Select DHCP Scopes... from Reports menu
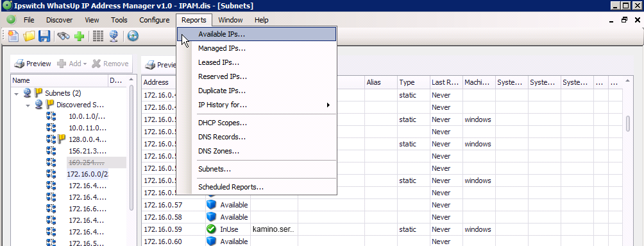This screenshot has height=246, width=644. pos(257,123)
